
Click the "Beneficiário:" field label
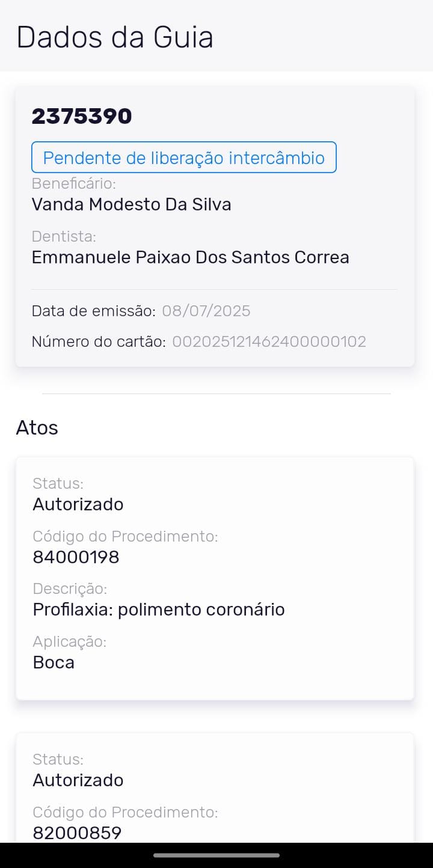click(73, 183)
